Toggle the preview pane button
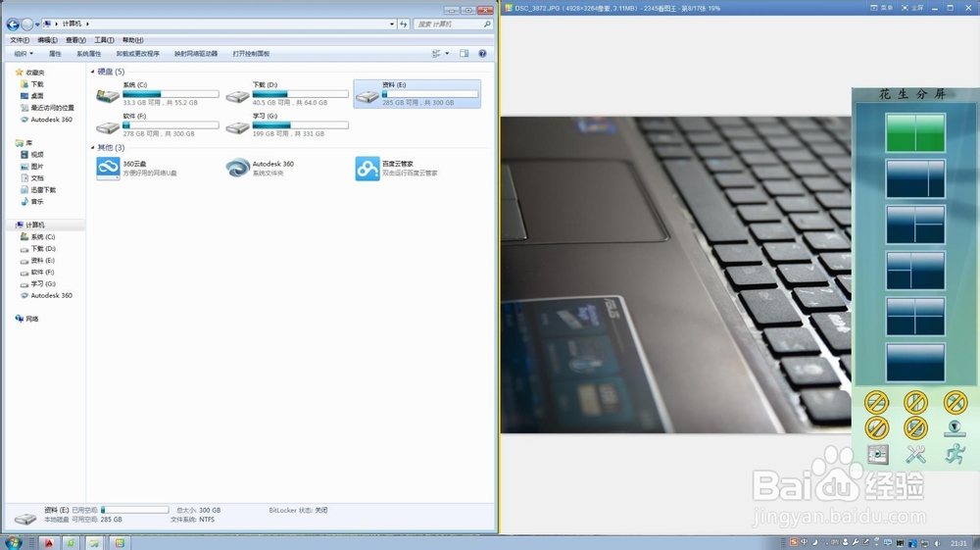The height and width of the screenshot is (550, 980). click(x=464, y=54)
